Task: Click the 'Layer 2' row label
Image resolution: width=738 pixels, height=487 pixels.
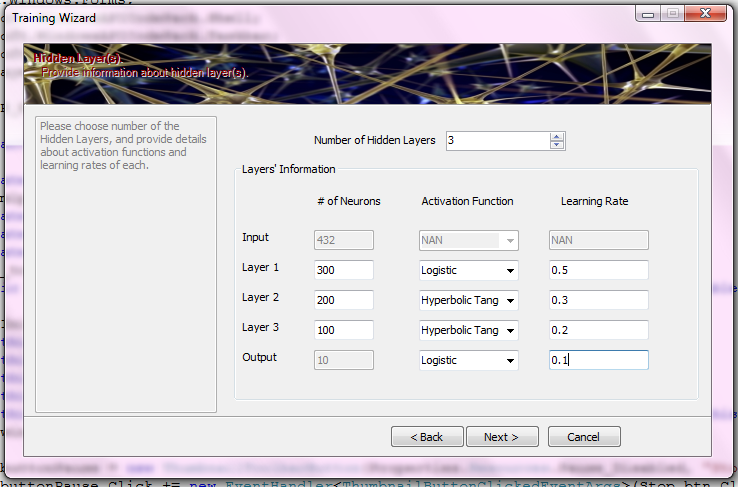Action: tap(260, 297)
